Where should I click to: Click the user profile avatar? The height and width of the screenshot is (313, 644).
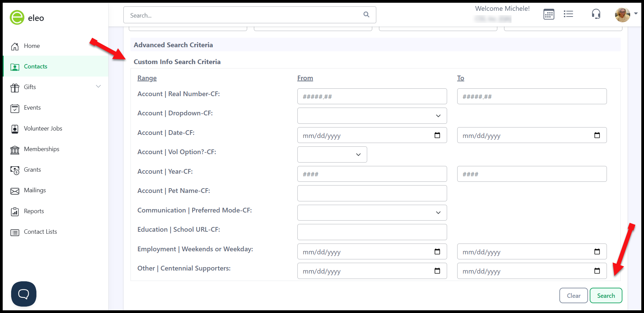(x=622, y=15)
